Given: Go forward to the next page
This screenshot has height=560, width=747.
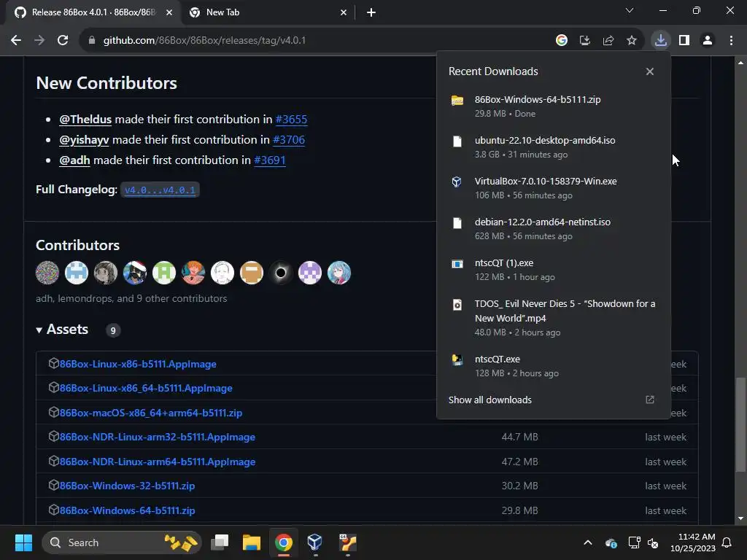Looking at the screenshot, I should point(39,41).
